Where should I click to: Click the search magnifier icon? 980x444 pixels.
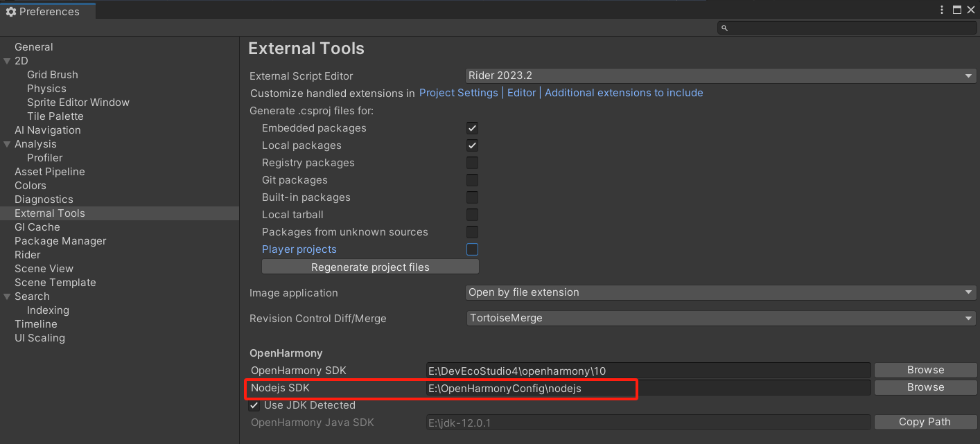click(724, 28)
